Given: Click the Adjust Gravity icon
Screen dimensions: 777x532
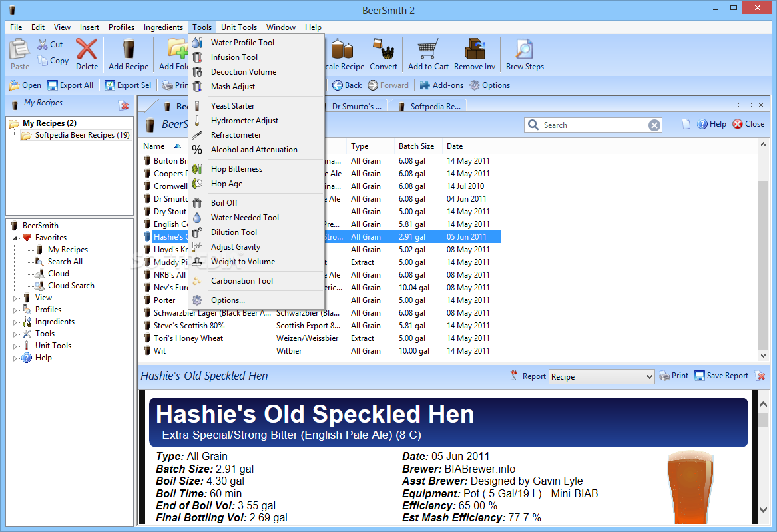Looking at the screenshot, I should [x=197, y=246].
